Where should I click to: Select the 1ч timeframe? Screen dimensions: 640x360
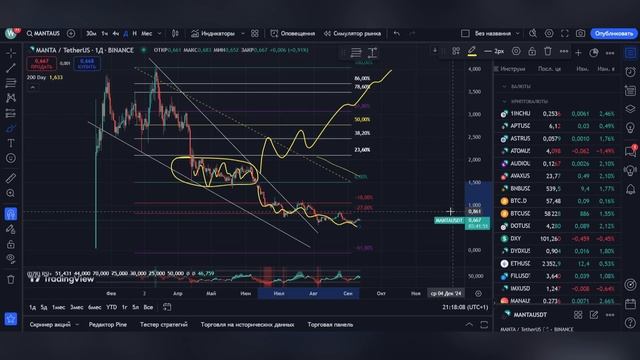[105, 33]
